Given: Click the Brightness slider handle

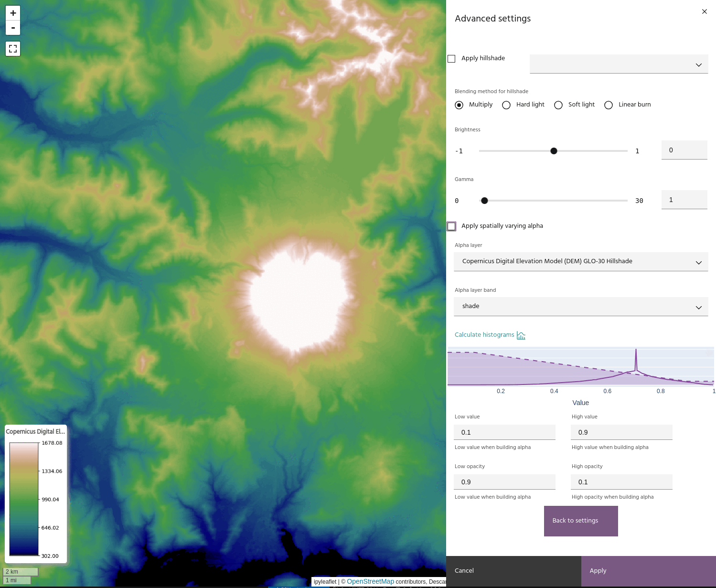Looking at the screenshot, I should (554, 151).
